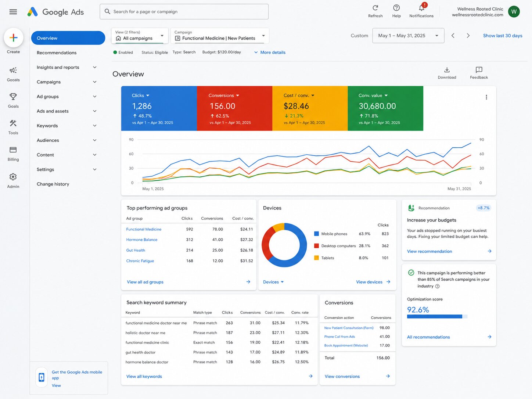The height and width of the screenshot is (399, 532).
Task: Click the View recommendation arrow
Action: (x=489, y=251)
